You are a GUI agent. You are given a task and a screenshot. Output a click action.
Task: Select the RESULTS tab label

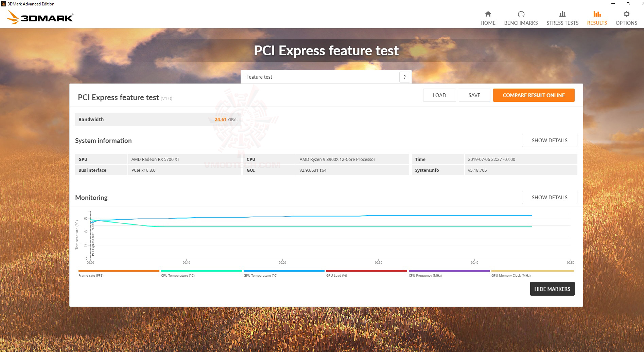tap(597, 23)
